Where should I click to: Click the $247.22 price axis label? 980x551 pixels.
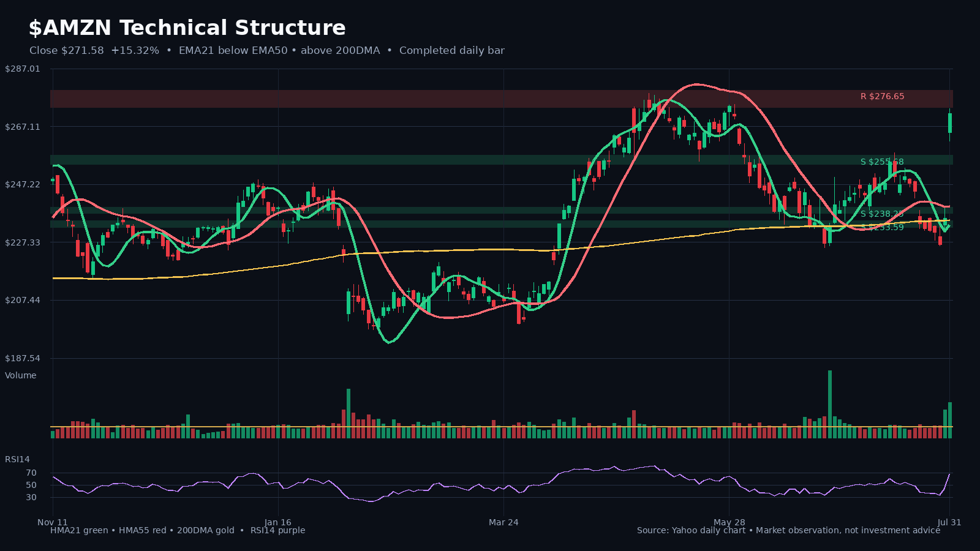23,184
